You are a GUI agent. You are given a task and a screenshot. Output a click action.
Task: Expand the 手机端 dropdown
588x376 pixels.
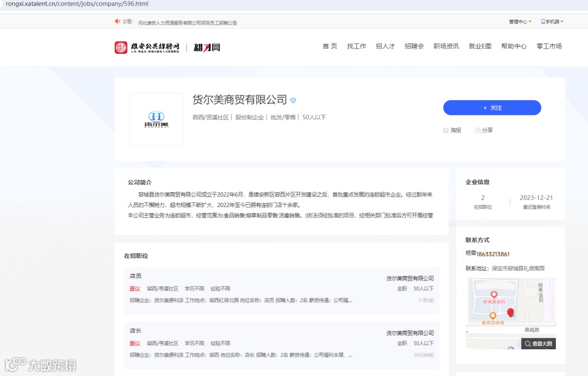coord(552,22)
